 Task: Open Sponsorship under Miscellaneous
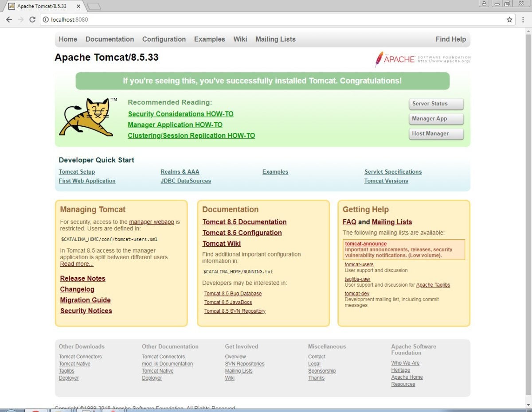point(322,371)
